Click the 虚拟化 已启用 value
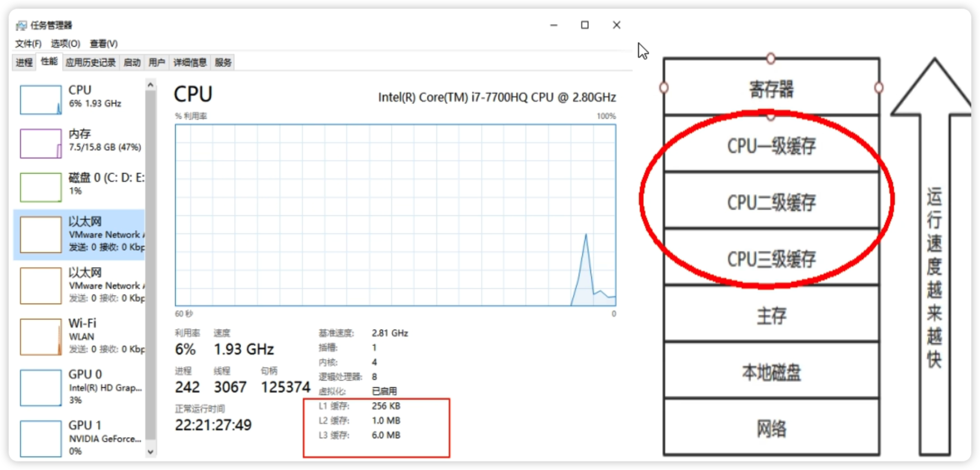The image size is (980, 470). tap(384, 391)
